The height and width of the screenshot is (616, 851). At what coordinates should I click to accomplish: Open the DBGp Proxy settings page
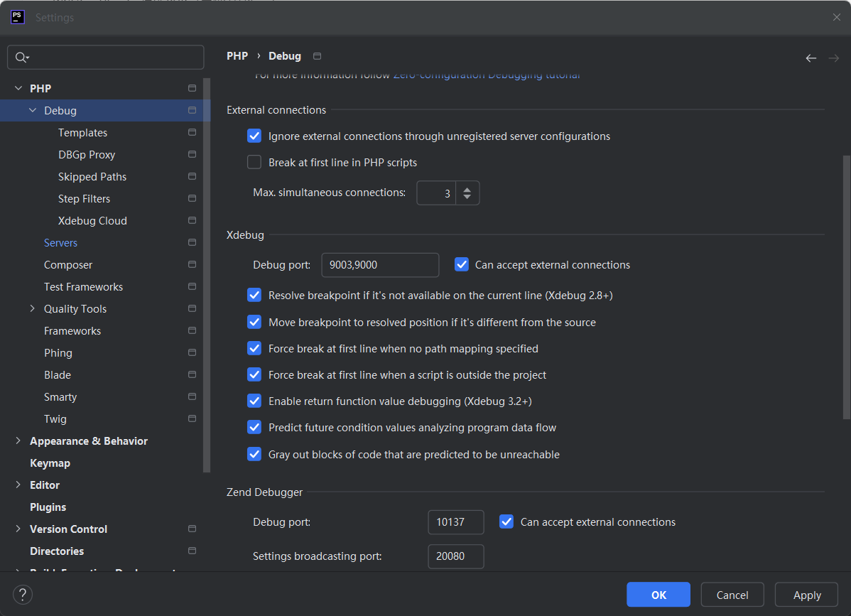coord(87,155)
